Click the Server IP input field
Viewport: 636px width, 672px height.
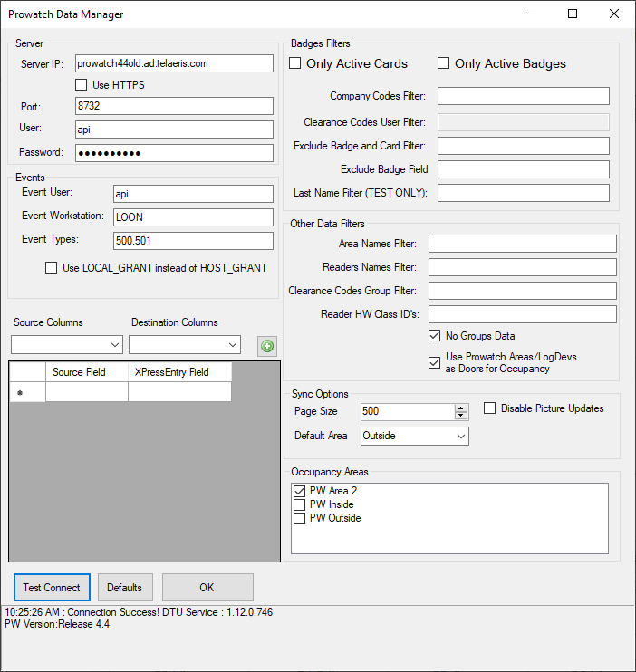point(174,63)
